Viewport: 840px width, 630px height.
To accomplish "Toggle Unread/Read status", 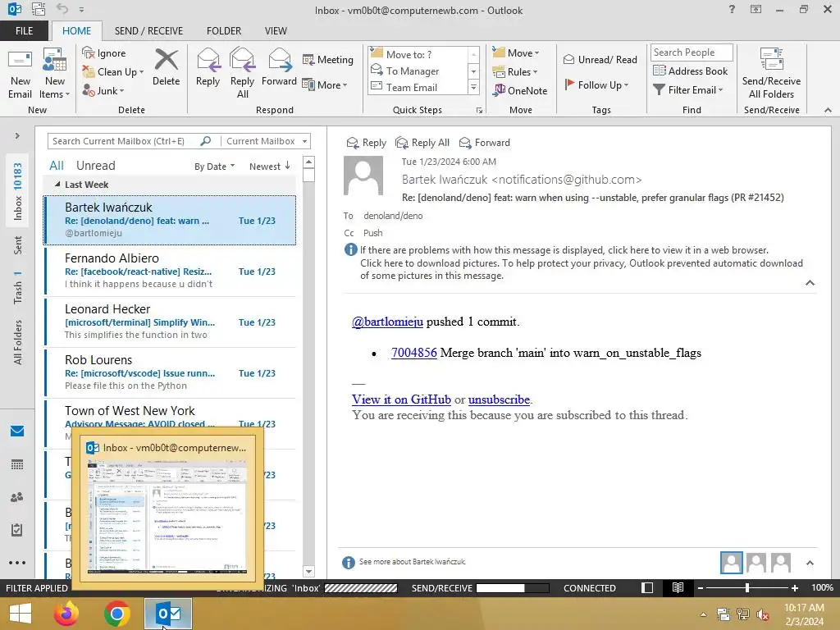I will (600, 59).
